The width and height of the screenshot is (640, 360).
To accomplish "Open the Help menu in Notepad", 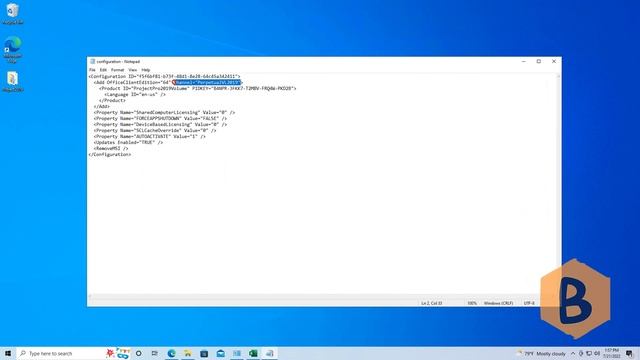I will coord(146,70).
